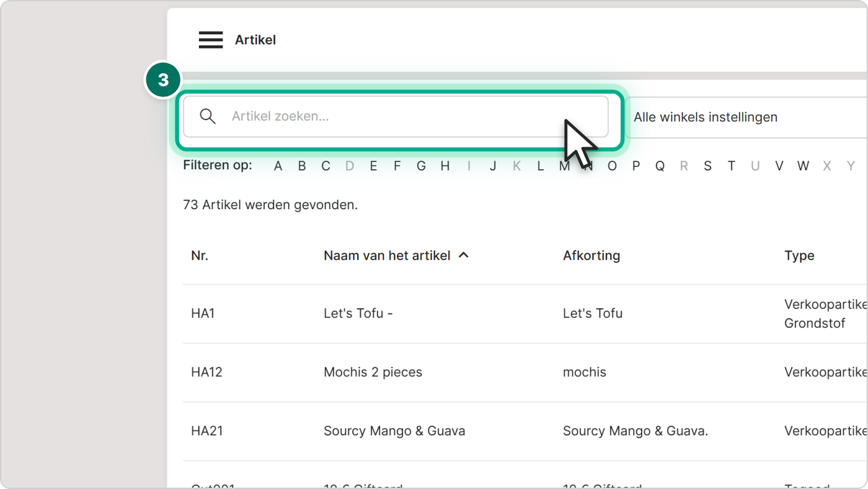The height and width of the screenshot is (489, 868).
Task: Click the mochis abbreviation cell
Action: click(585, 372)
